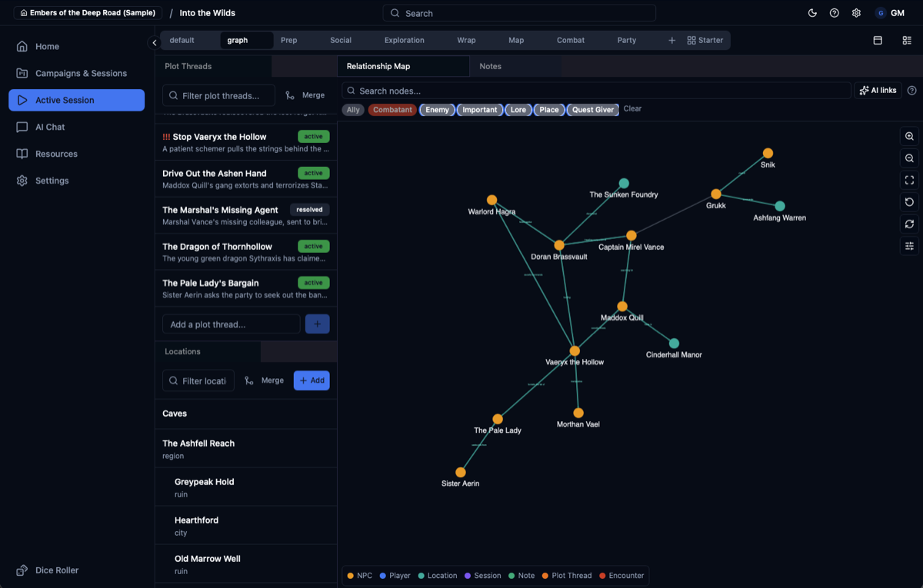Viewport: 923px width, 588px height.
Task: Click the AI links button
Action: click(878, 90)
